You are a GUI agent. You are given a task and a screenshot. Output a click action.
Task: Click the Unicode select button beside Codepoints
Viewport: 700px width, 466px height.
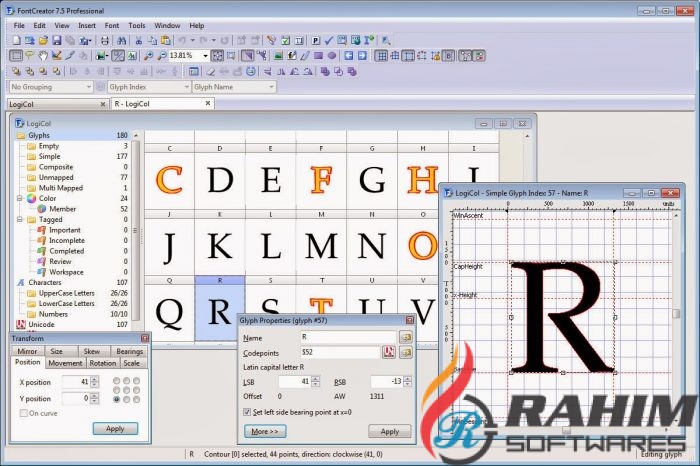(x=389, y=352)
